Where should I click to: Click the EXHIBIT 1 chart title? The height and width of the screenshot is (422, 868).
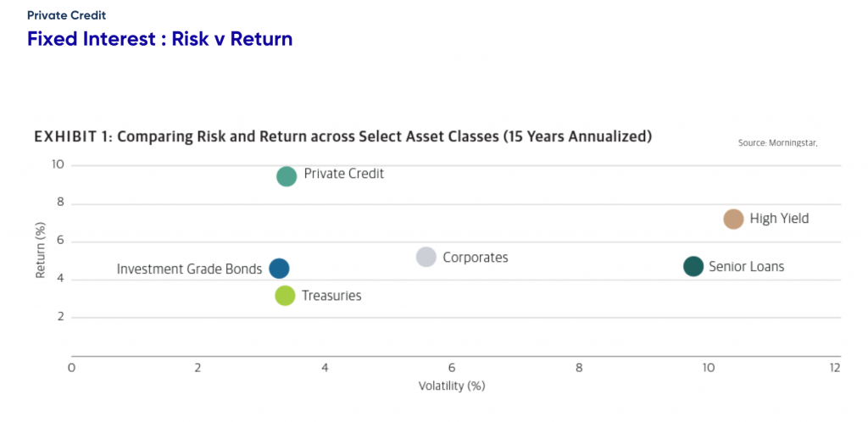pos(342,136)
